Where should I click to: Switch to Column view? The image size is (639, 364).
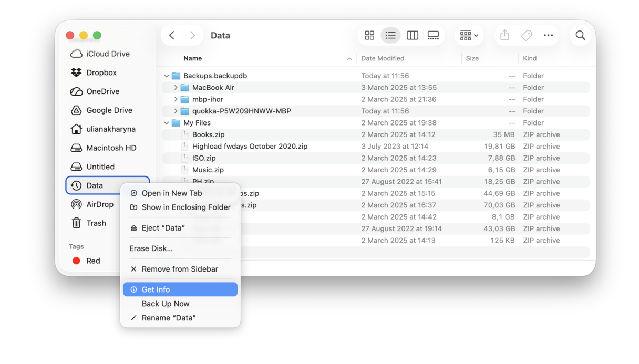(x=412, y=35)
